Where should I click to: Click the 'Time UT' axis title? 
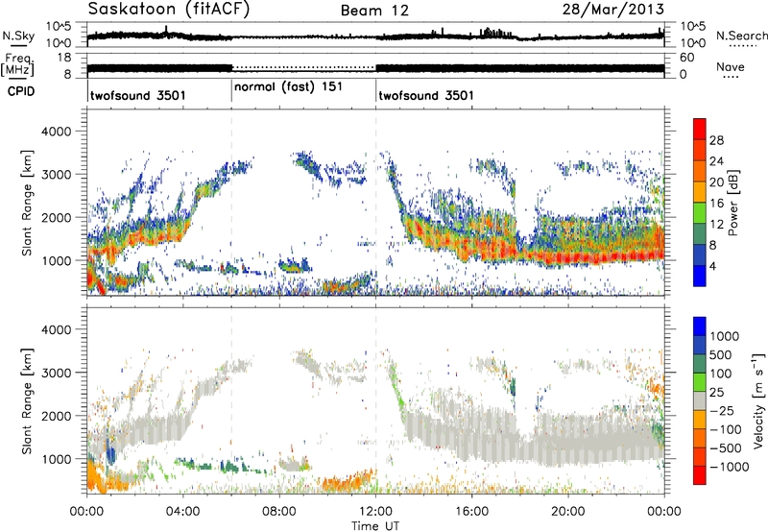click(375, 526)
